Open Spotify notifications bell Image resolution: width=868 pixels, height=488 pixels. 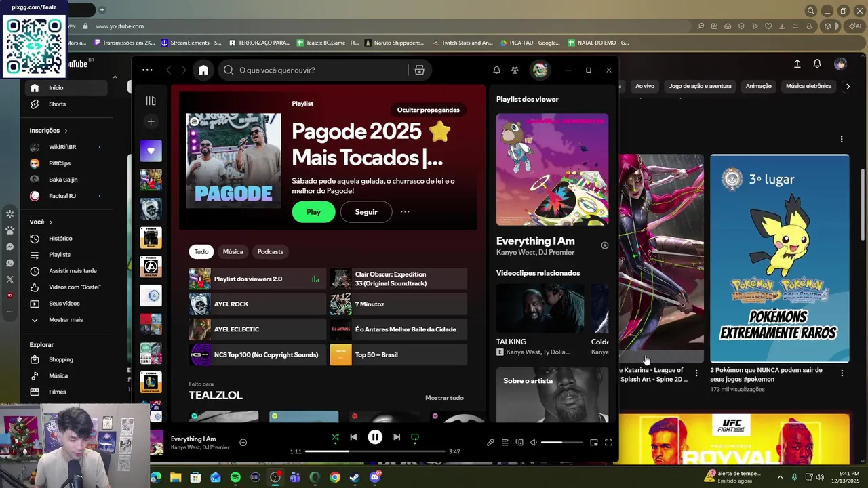tap(496, 70)
